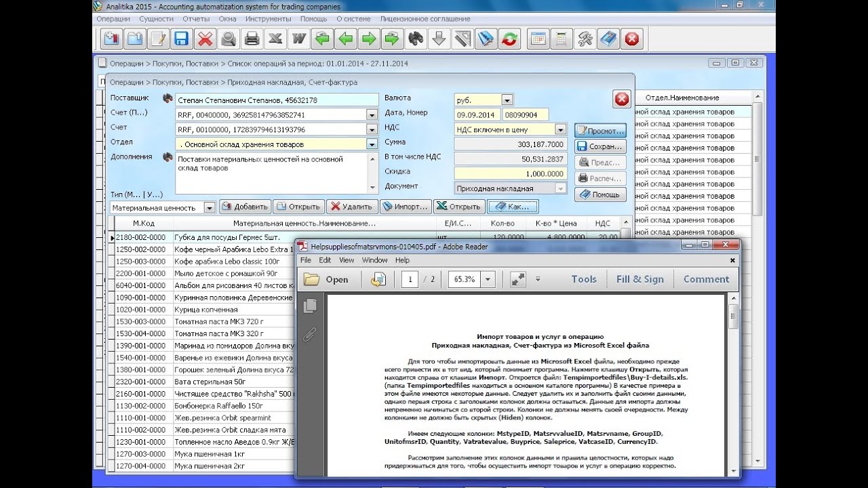Click the edit note with pencil icon
This screenshot has width=868, height=488.
click(x=158, y=39)
